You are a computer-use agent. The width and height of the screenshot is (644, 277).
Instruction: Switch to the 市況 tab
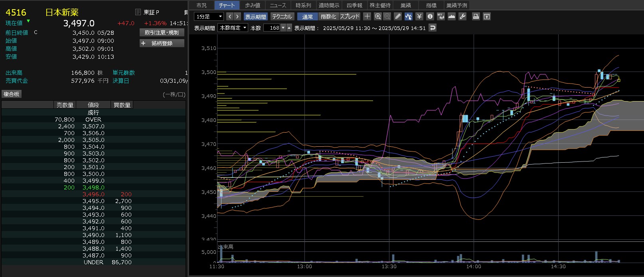201,5
